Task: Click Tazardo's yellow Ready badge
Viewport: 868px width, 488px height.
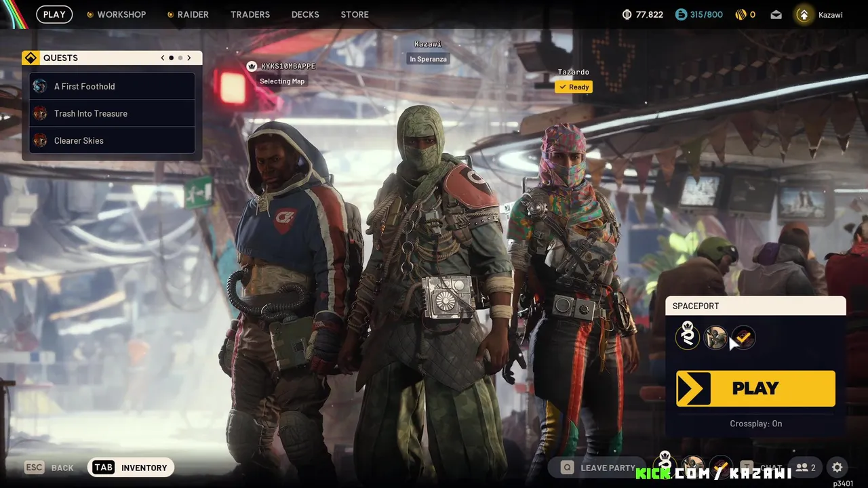Action: [574, 87]
